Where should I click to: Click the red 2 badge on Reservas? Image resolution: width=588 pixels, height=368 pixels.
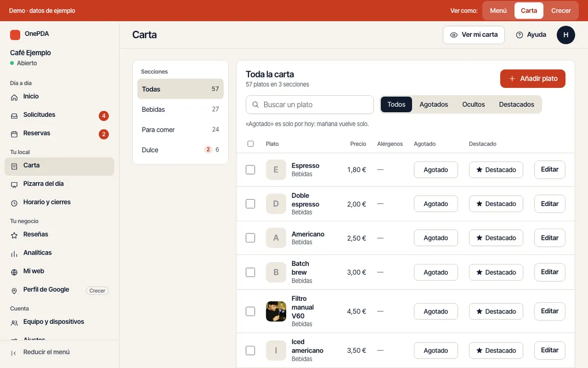(x=103, y=134)
